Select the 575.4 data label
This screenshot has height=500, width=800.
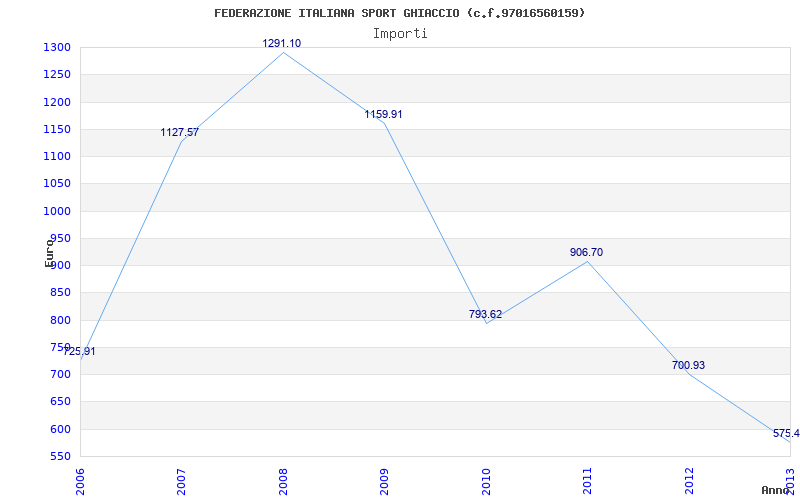click(x=786, y=434)
